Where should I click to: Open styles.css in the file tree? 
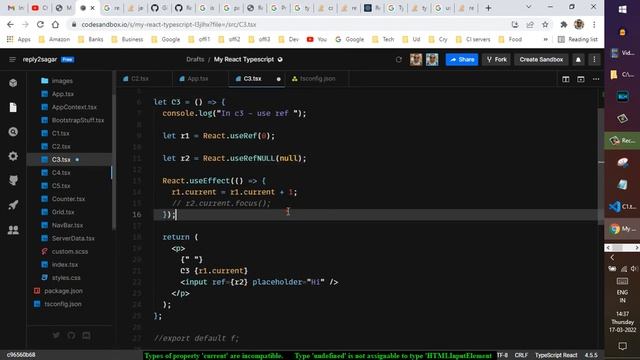click(66, 278)
